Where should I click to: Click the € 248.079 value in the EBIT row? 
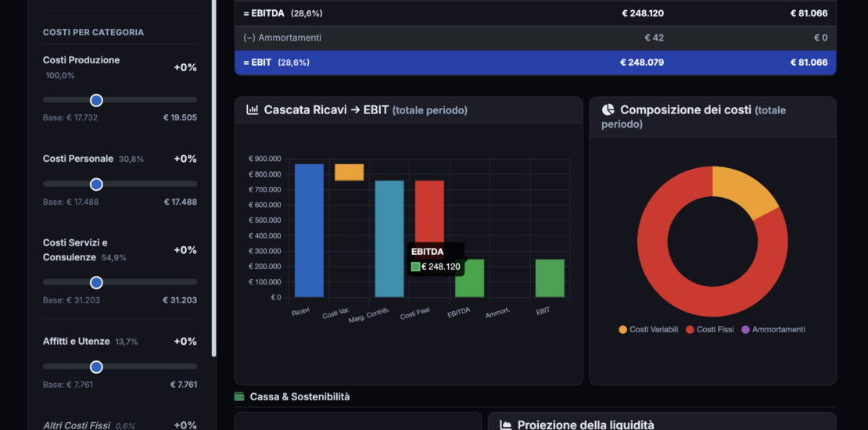(x=642, y=63)
